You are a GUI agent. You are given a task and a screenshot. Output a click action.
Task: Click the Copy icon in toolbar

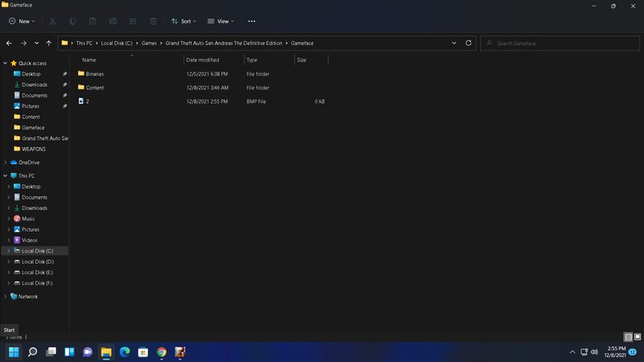[72, 22]
